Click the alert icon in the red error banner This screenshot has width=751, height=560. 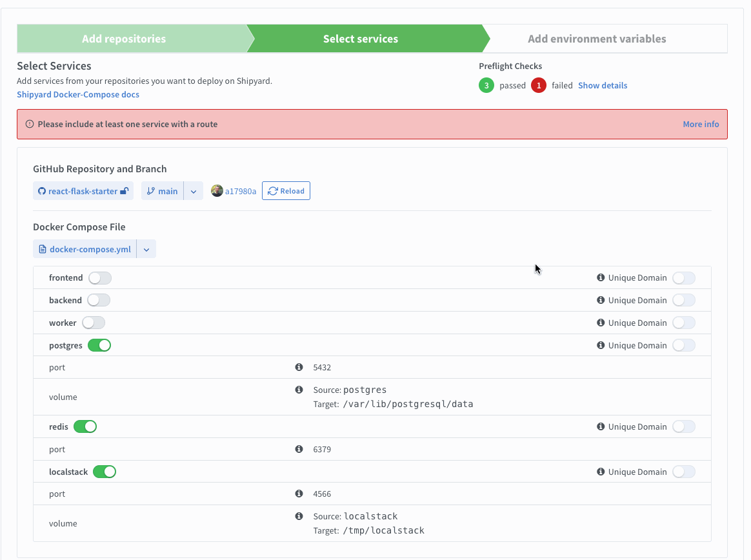30,124
